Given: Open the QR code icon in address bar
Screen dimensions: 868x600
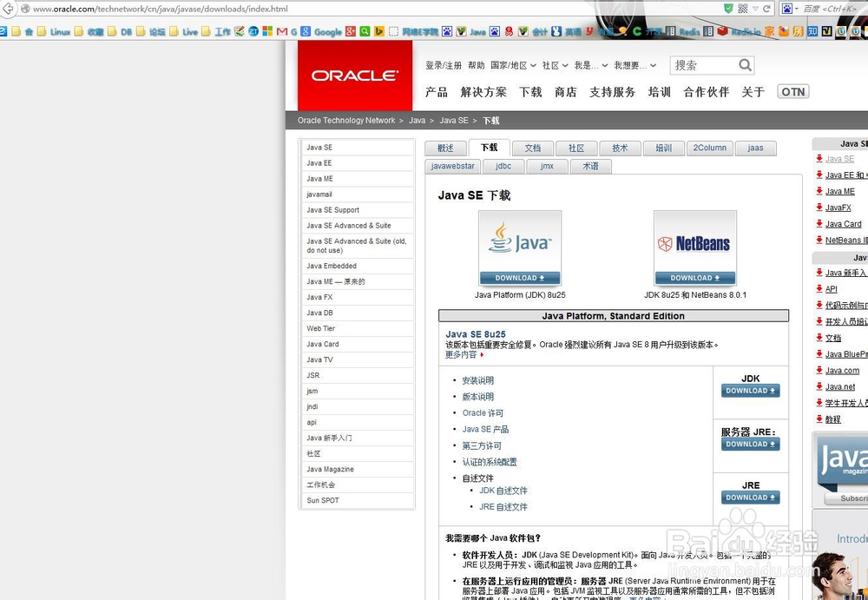Looking at the screenshot, I should [x=743, y=9].
